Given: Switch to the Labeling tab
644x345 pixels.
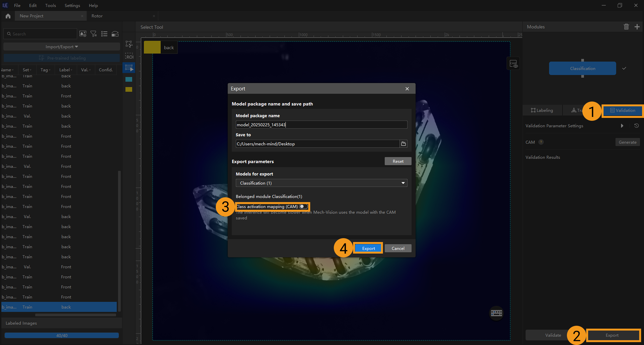Looking at the screenshot, I should coord(542,110).
